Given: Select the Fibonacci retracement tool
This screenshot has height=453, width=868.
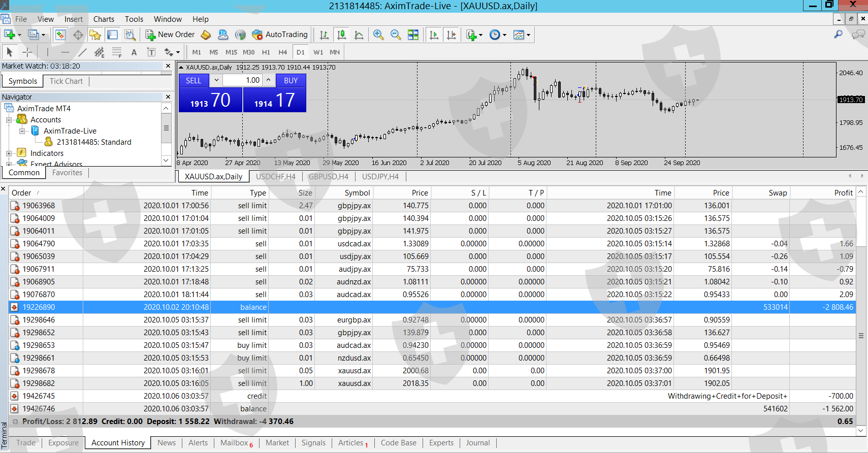Looking at the screenshot, I should click(117, 52).
